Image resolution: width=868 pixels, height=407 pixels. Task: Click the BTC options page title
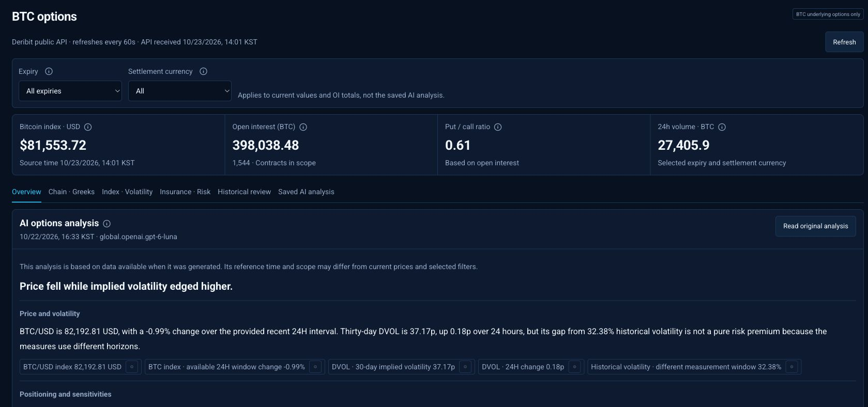pos(44,17)
